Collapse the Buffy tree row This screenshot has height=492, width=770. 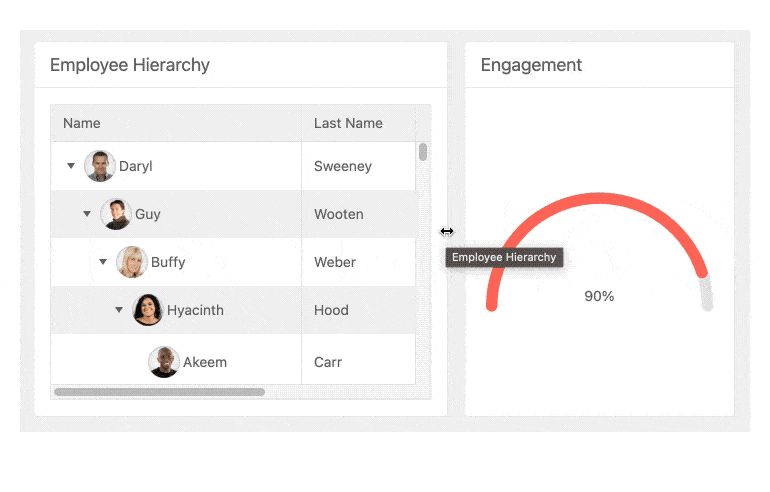103,262
